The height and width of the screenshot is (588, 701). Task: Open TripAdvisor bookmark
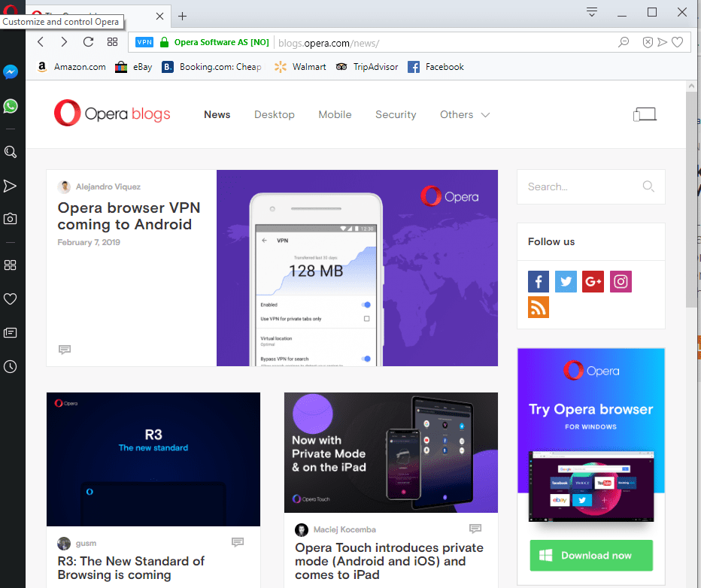click(366, 67)
